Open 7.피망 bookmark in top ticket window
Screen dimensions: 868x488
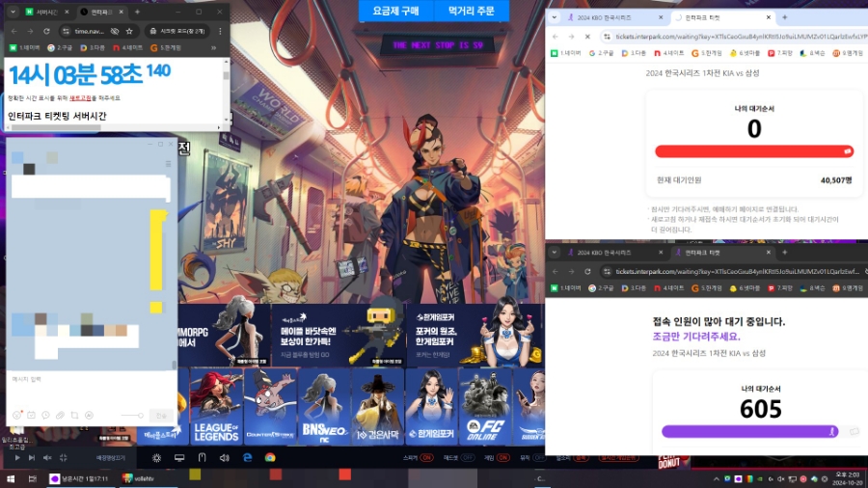(780, 53)
